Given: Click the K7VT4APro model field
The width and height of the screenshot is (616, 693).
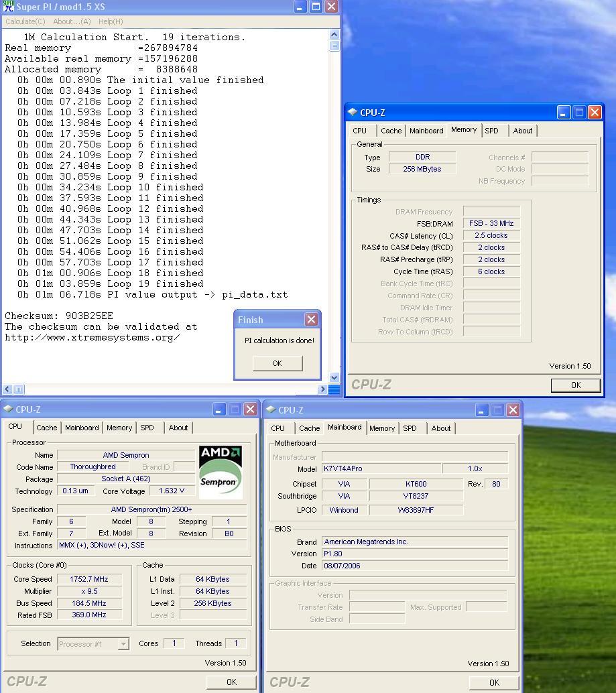Looking at the screenshot, I should [382, 468].
